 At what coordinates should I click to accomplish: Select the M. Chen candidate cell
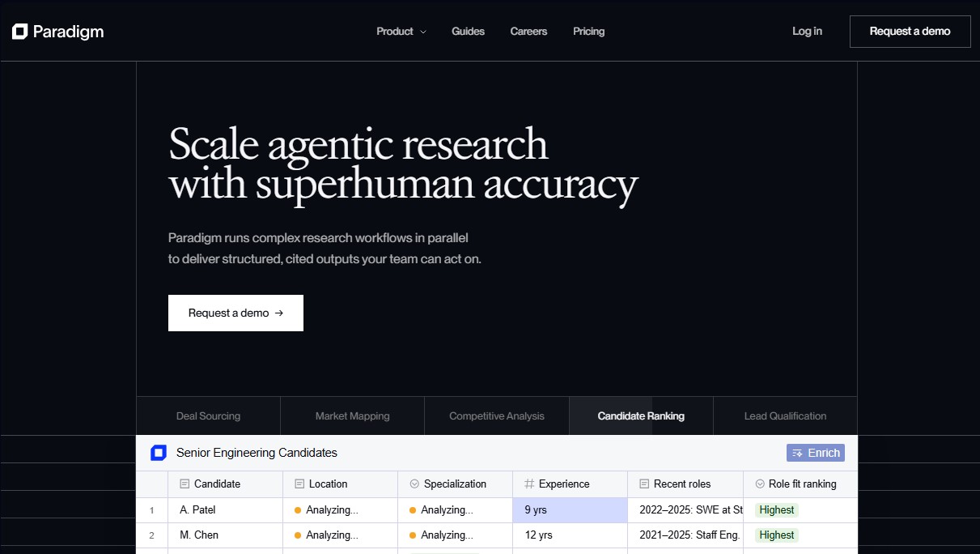click(x=226, y=535)
